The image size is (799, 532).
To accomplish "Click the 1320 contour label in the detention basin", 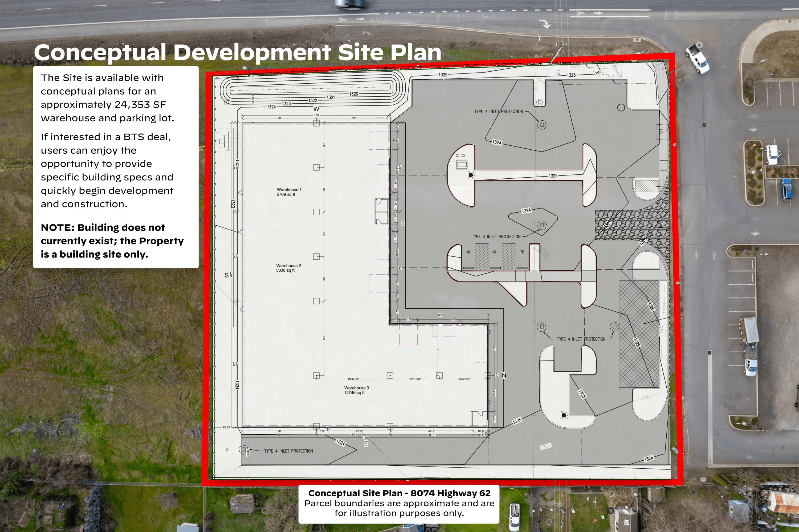I will click(x=353, y=94).
